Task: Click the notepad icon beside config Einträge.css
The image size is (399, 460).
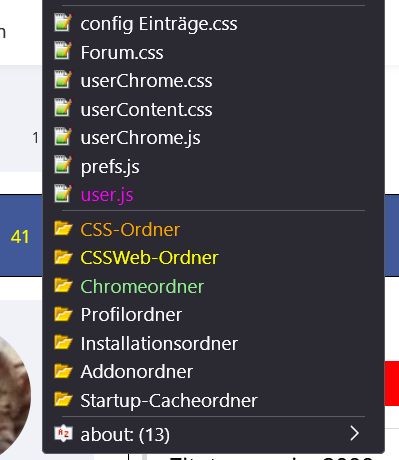Action: pos(63,23)
